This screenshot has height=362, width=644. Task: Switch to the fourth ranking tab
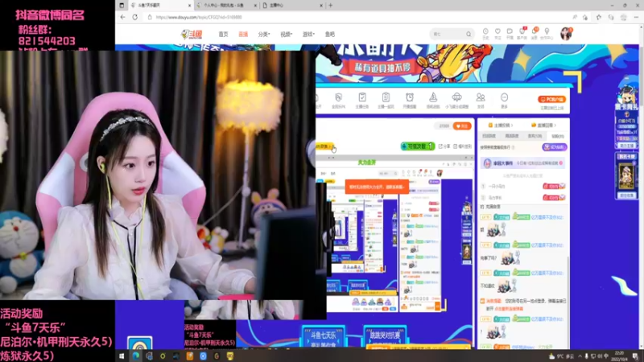point(558,136)
